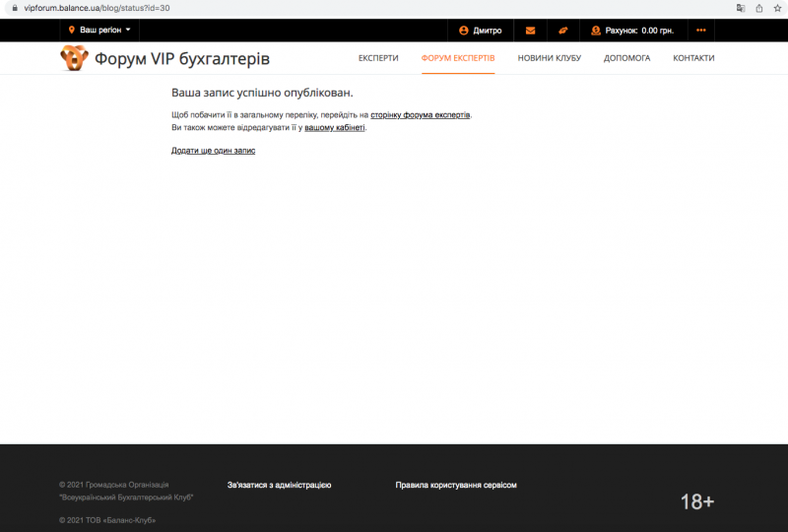788x532 pixels.
Task: Click the browser translate page icon
Action: tap(741, 7)
